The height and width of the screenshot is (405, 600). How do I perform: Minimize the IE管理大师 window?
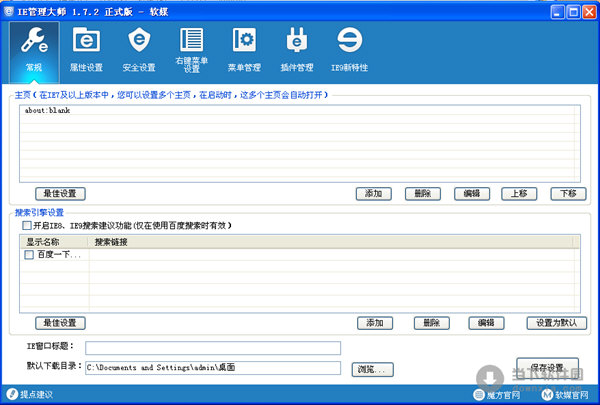pos(558,12)
